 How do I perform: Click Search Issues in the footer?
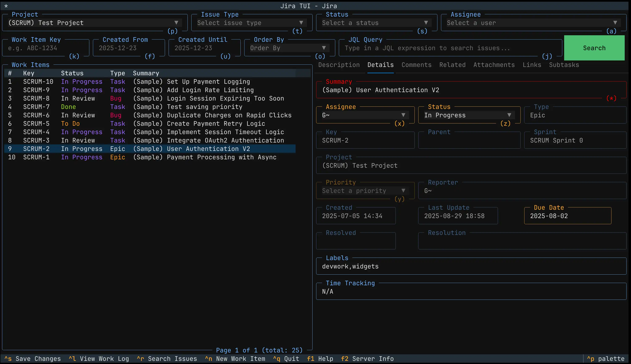(x=167, y=359)
